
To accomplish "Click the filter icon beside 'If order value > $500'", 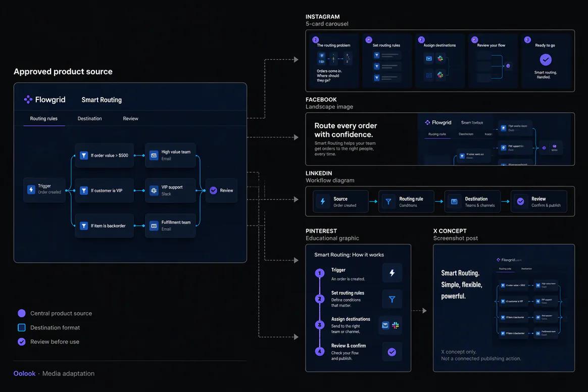I will click(84, 155).
